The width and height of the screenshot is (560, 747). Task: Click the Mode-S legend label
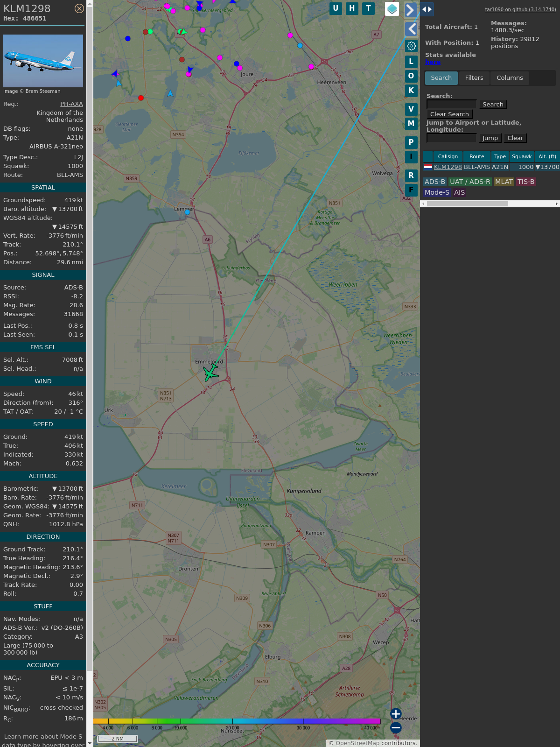(x=437, y=193)
